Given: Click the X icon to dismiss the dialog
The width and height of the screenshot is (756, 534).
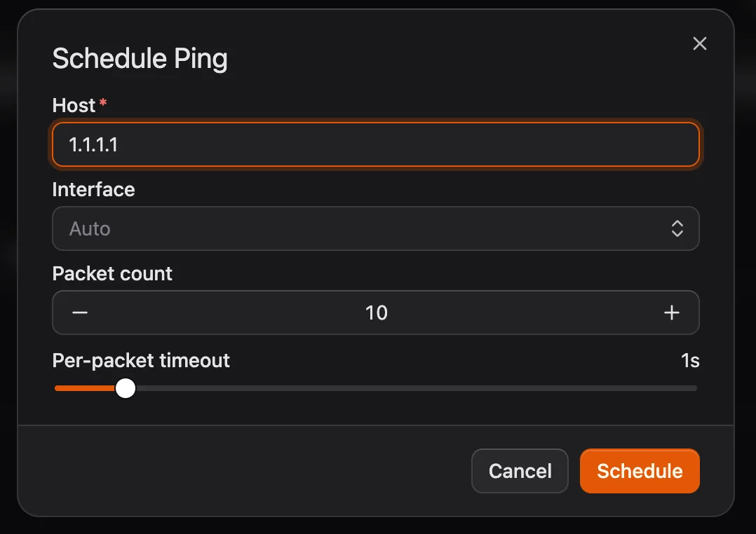Looking at the screenshot, I should pos(699,43).
